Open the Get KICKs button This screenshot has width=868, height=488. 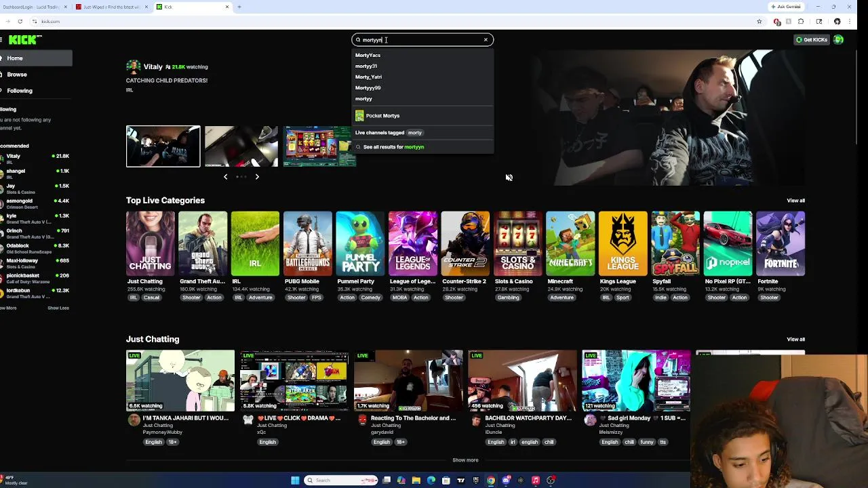(812, 40)
